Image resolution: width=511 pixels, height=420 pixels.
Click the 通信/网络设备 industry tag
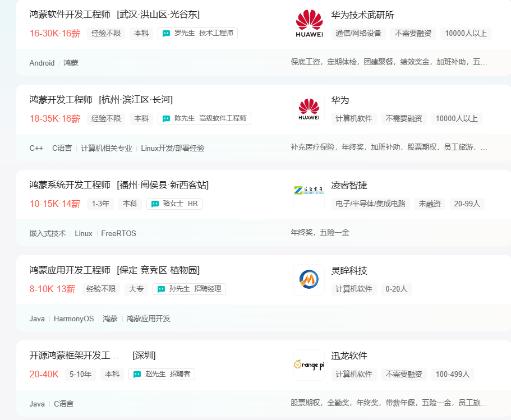coord(358,33)
